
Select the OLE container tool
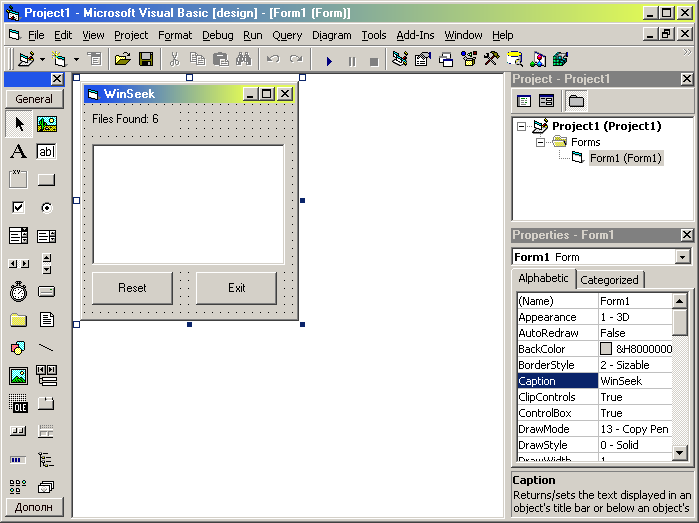(18, 404)
